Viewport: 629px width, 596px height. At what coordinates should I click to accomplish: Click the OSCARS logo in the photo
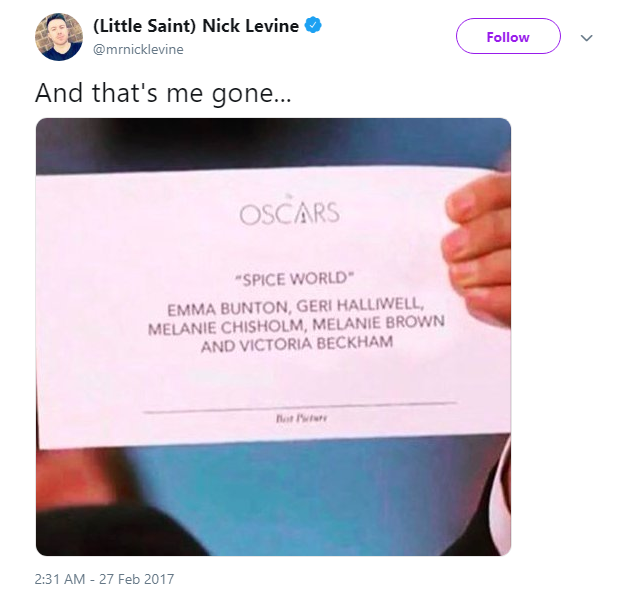pos(290,211)
